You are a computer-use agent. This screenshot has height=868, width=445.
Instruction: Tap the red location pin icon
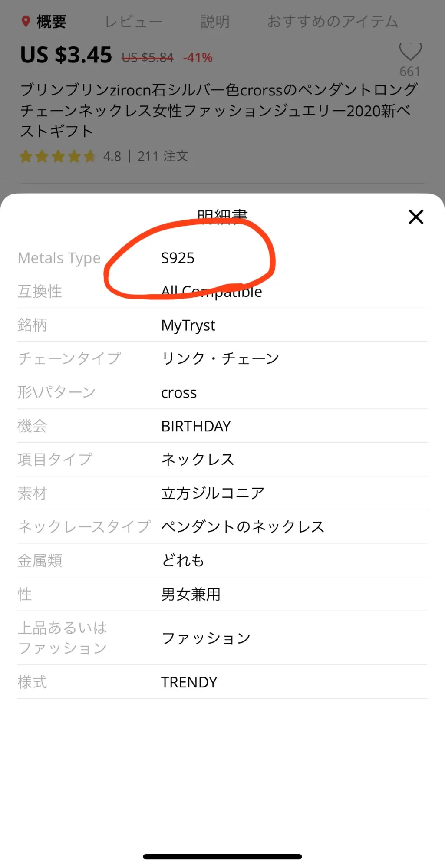(x=26, y=21)
